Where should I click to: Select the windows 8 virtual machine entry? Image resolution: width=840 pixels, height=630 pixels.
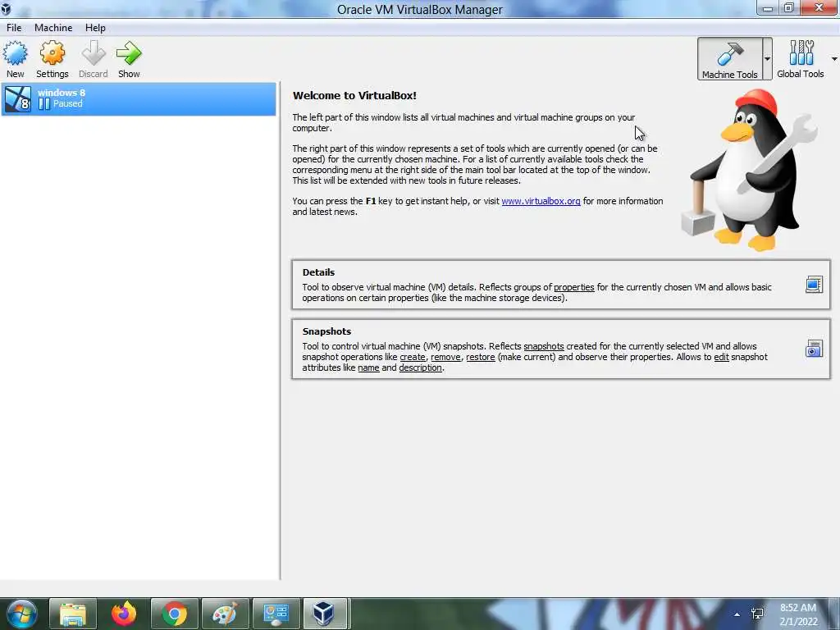point(139,98)
